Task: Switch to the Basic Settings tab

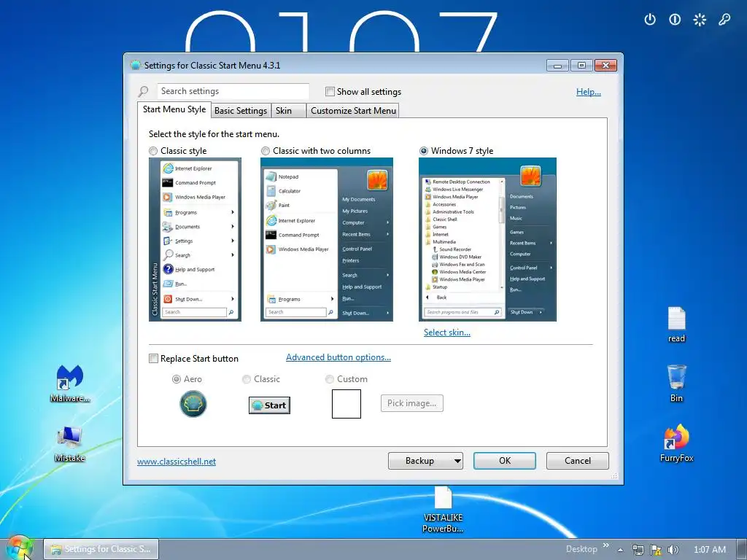Action: [x=241, y=111]
